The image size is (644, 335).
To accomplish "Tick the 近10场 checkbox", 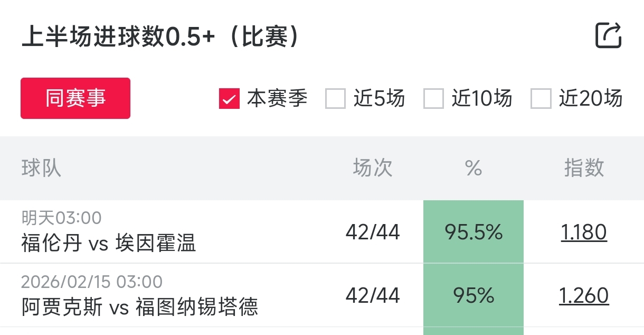I will pos(433,99).
